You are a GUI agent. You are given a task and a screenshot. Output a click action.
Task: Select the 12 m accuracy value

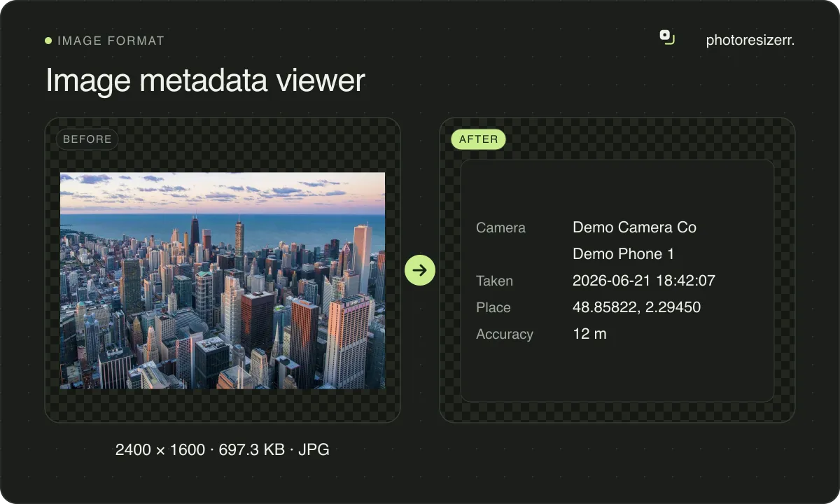[589, 334]
